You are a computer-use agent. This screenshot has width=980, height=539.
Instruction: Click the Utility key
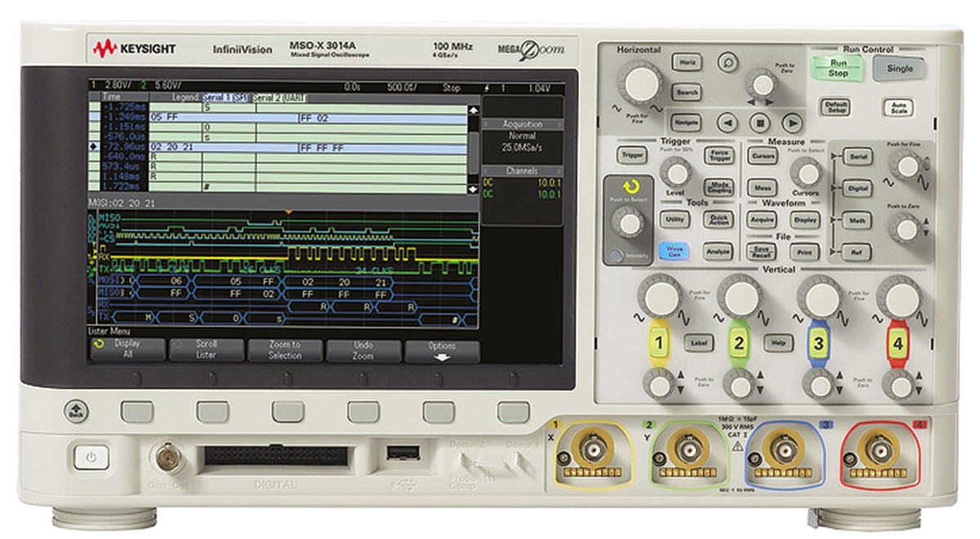675,220
